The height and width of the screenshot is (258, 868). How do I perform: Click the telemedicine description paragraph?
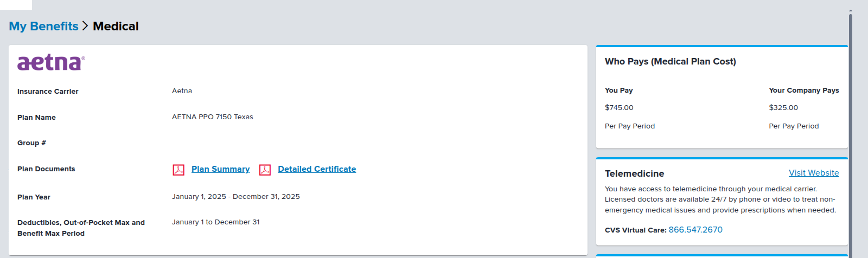pos(720,199)
